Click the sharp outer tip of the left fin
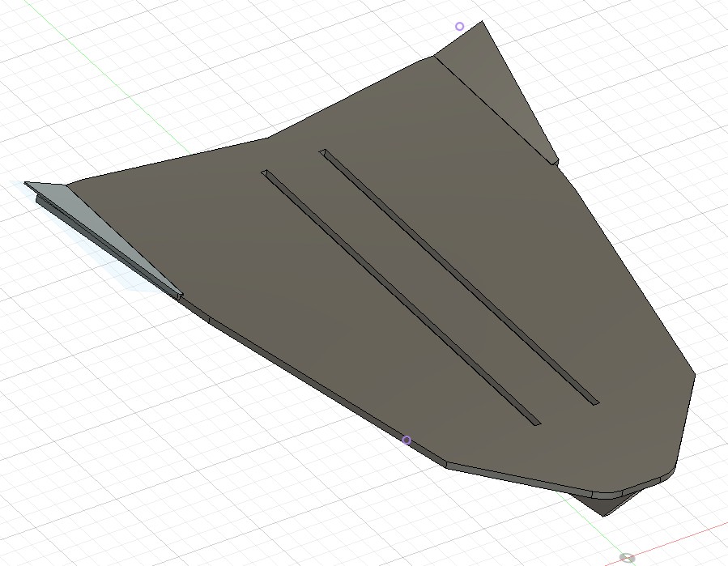This screenshot has width=728, height=566. [x=26, y=184]
